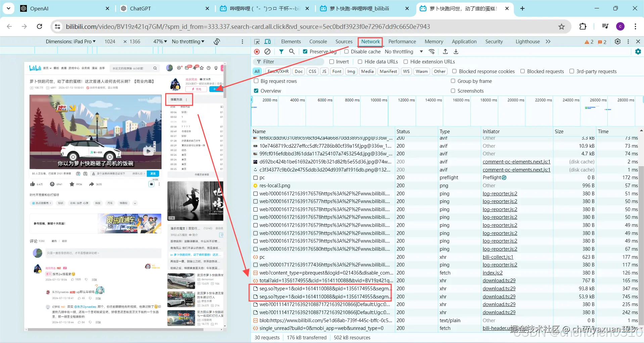Stop recording the network log
This screenshot has width=644, height=343.
click(x=257, y=52)
